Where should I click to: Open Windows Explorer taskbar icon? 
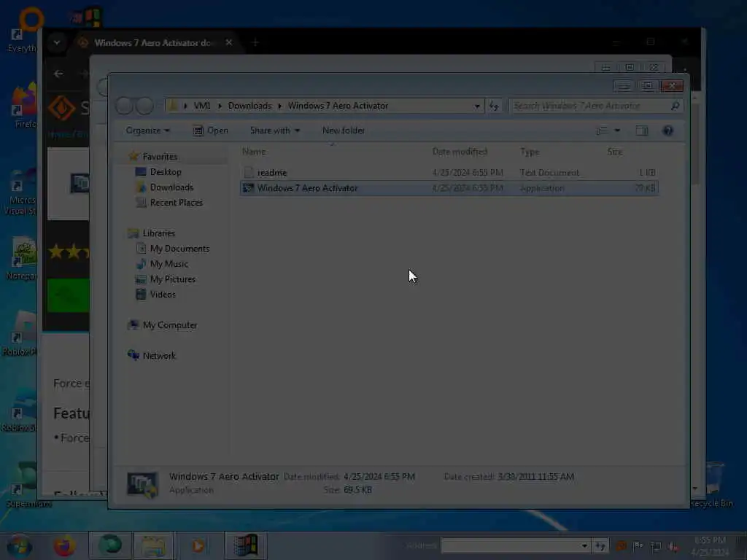coord(153,545)
